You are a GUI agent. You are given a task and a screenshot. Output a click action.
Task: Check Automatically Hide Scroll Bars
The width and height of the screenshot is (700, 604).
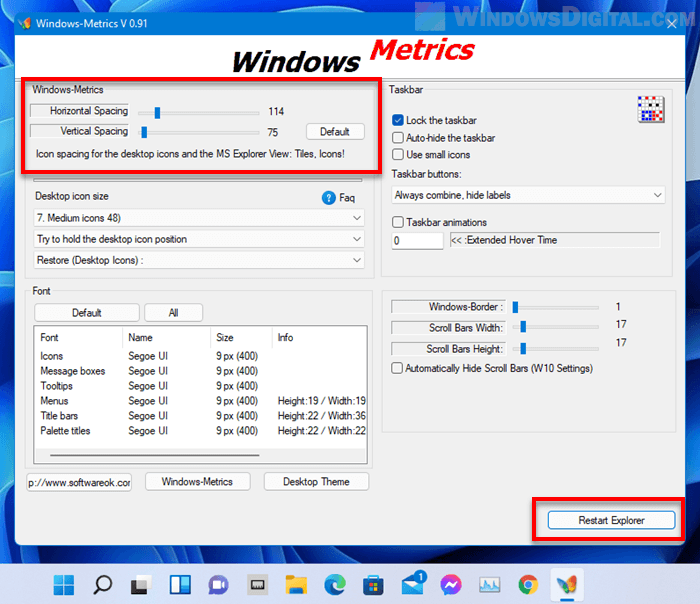pyautogui.click(x=396, y=368)
